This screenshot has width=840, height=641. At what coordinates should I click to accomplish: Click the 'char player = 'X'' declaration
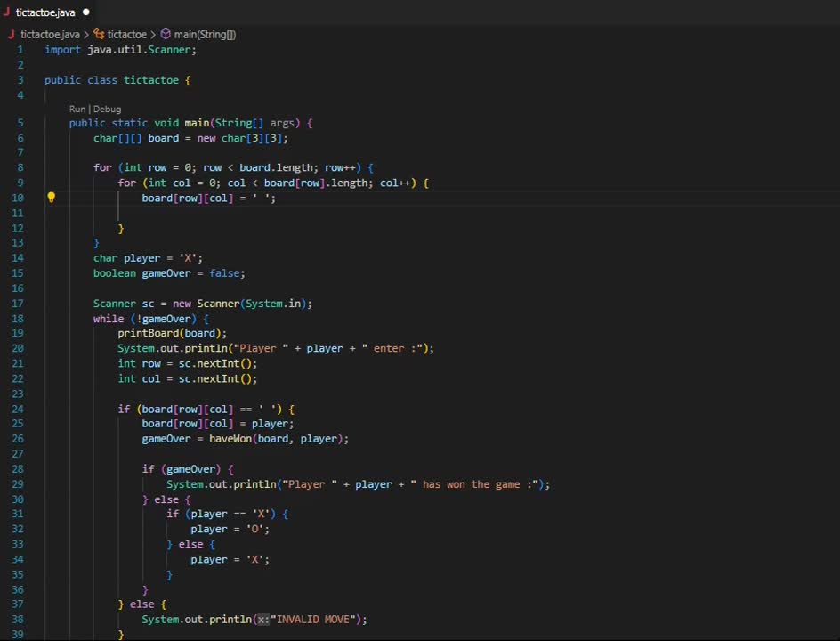click(x=148, y=258)
